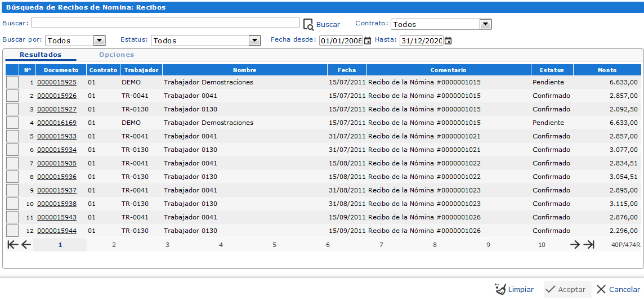Click the Cancelar button
The image size is (644, 301).
618,290
